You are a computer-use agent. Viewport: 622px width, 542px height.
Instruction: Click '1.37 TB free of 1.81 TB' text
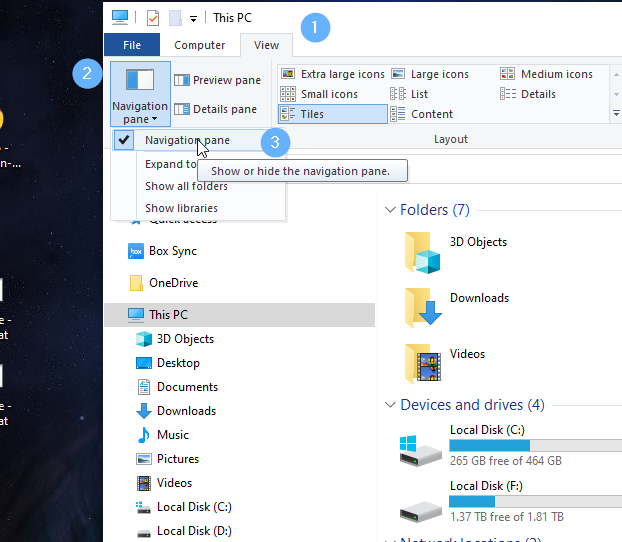point(507,517)
